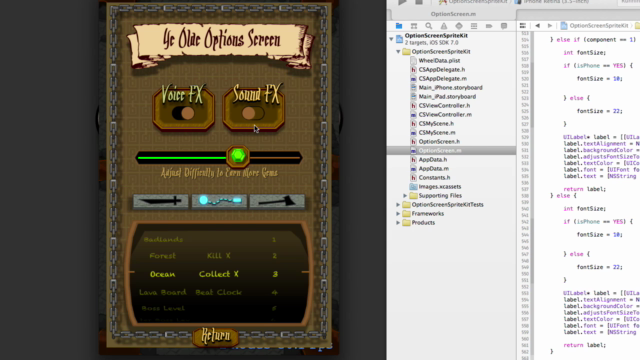This screenshot has height=360, width=640.
Task: Select number 4 in the count wheel
Action: [274, 292]
